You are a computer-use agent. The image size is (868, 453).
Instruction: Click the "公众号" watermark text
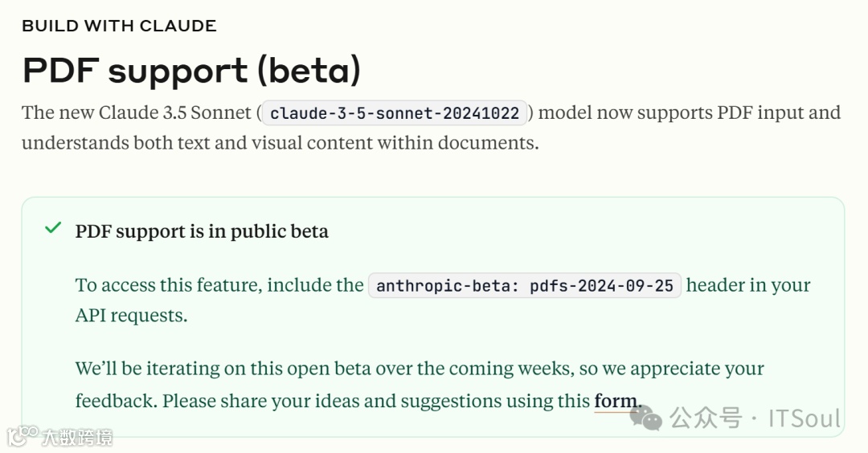tap(706, 418)
